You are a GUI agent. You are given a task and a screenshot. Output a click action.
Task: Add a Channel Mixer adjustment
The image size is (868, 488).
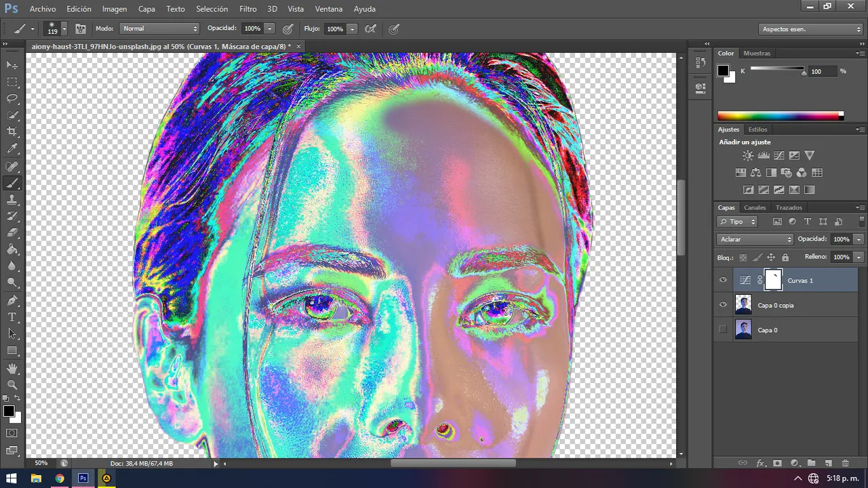[802, 173]
